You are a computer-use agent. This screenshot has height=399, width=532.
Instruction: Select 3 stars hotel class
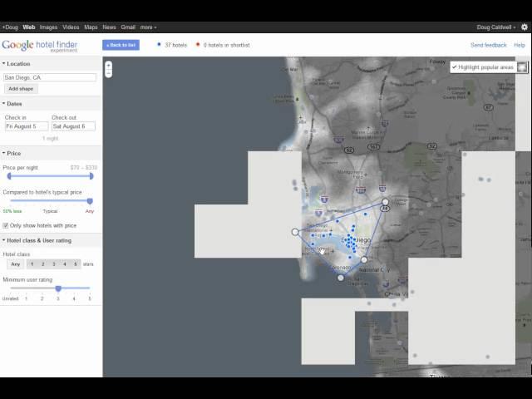pos(53,264)
